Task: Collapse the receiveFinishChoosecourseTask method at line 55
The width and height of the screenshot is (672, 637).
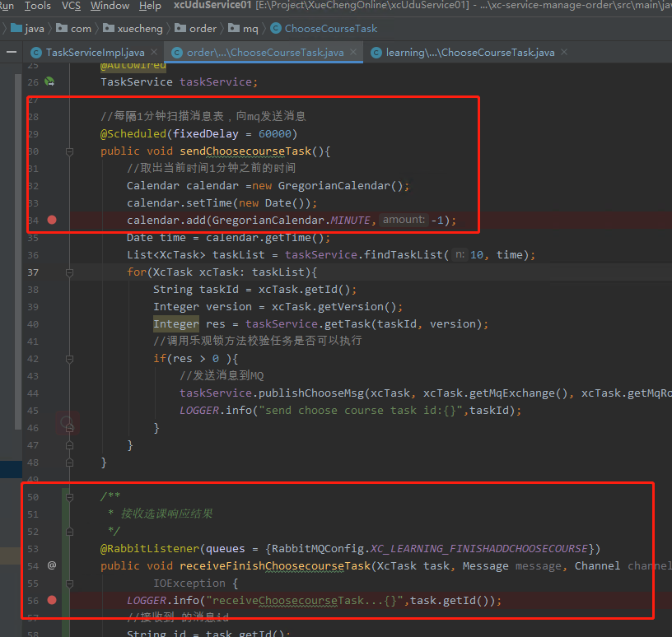Action: click(69, 584)
